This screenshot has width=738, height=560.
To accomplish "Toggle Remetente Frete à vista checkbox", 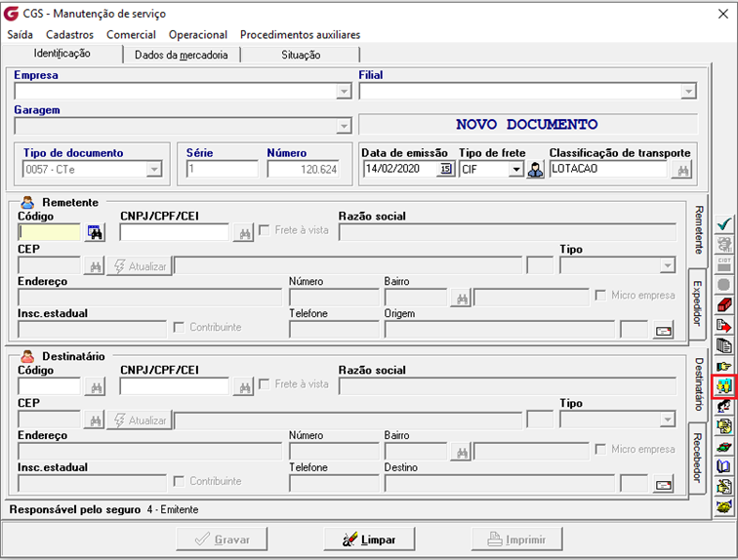I will point(265,230).
